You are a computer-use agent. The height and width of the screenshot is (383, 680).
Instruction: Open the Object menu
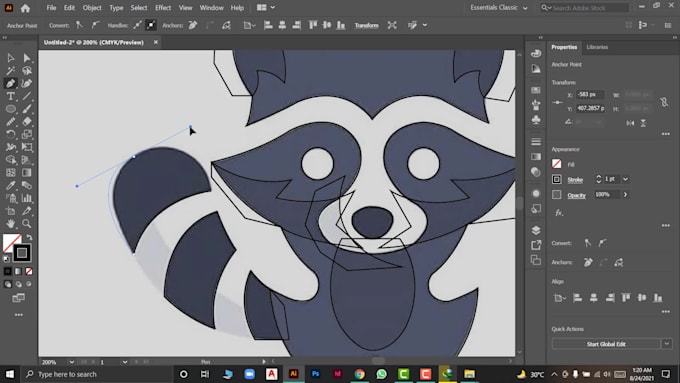[x=92, y=7]
